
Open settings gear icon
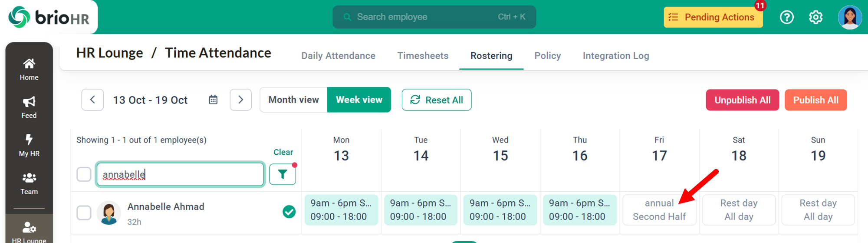click(x=815, y=17)
